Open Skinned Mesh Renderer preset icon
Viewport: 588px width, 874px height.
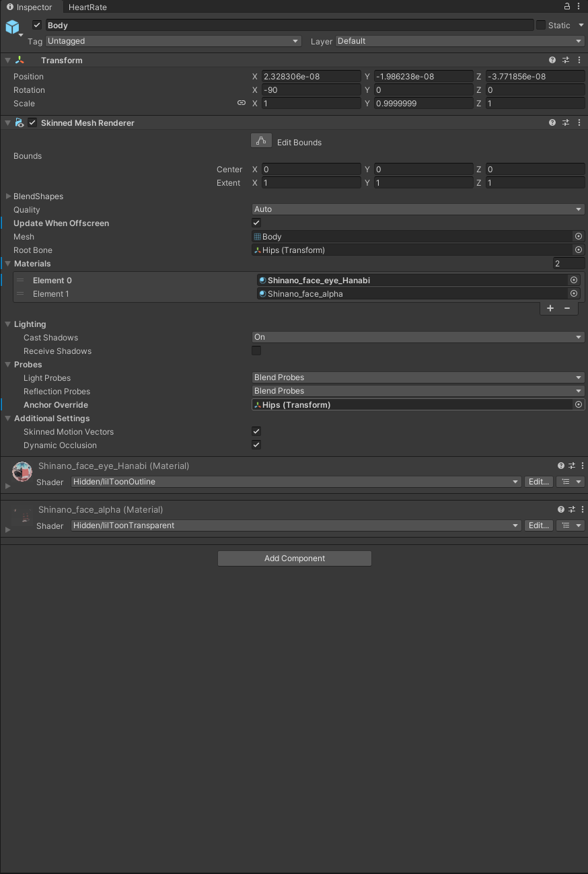(x=566, y=123)
